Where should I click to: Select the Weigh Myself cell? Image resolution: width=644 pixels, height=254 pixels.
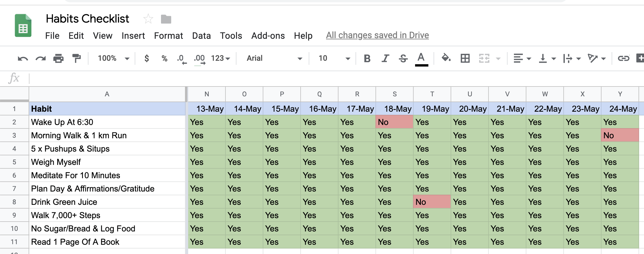pyautogui.click(x=107, y=162)
